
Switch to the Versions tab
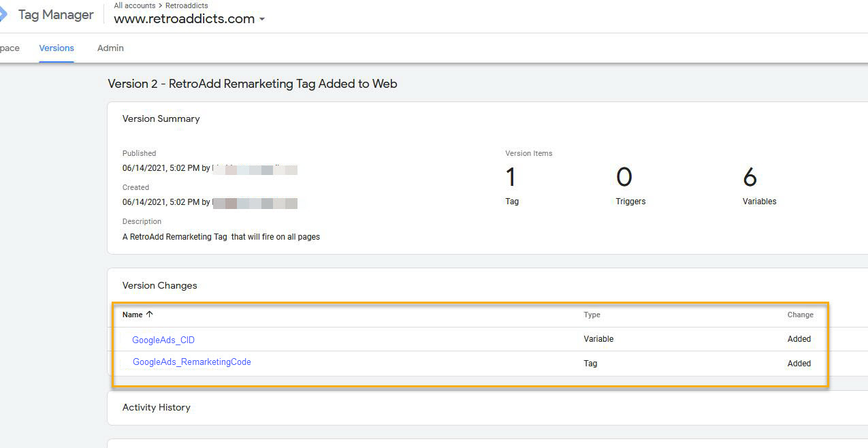click(57, 48)
